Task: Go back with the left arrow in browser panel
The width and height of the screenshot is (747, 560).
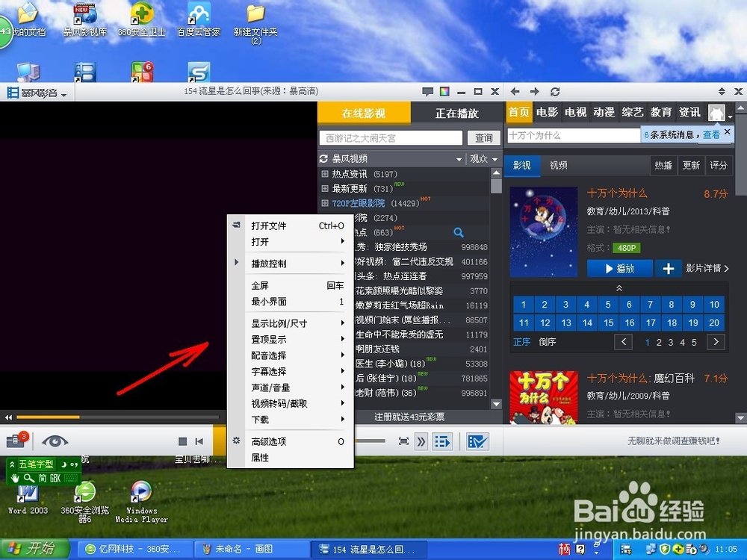Action: coord(515,91)
